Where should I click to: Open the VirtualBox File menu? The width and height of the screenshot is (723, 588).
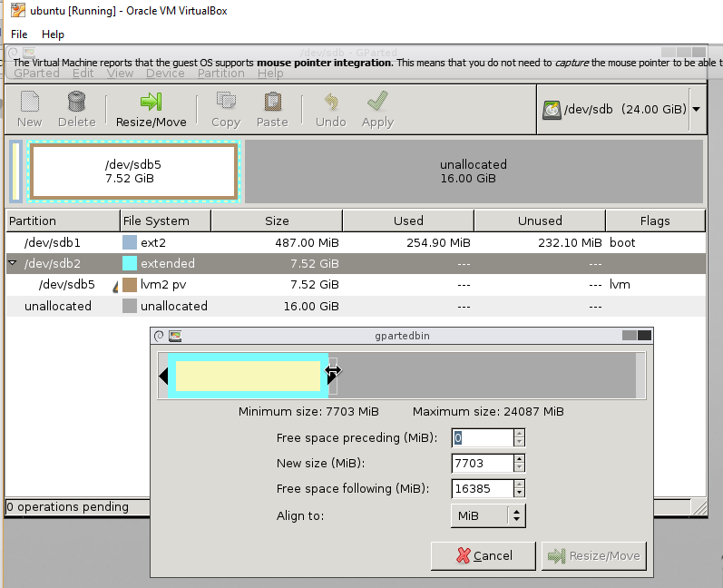[x=19, y=34]
